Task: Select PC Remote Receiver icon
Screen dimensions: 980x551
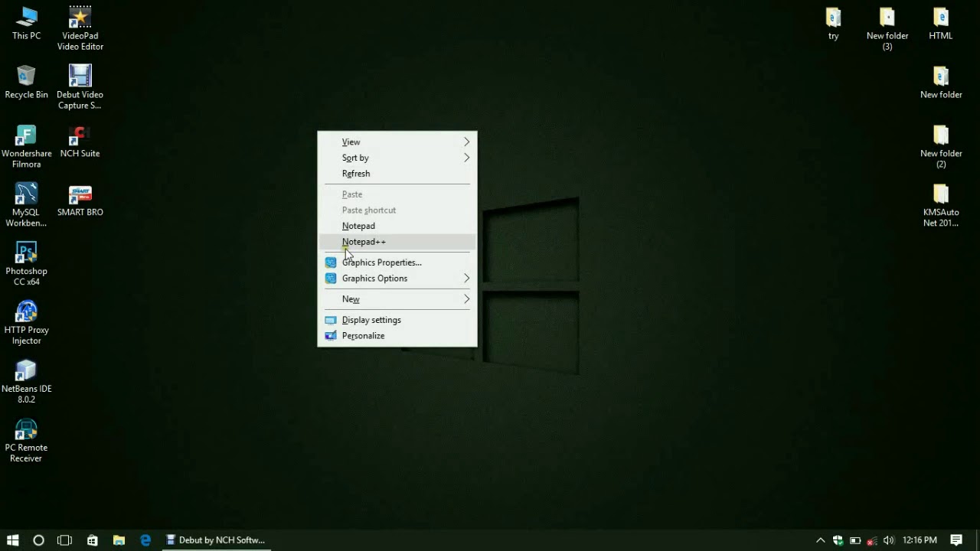Action: 26,441
